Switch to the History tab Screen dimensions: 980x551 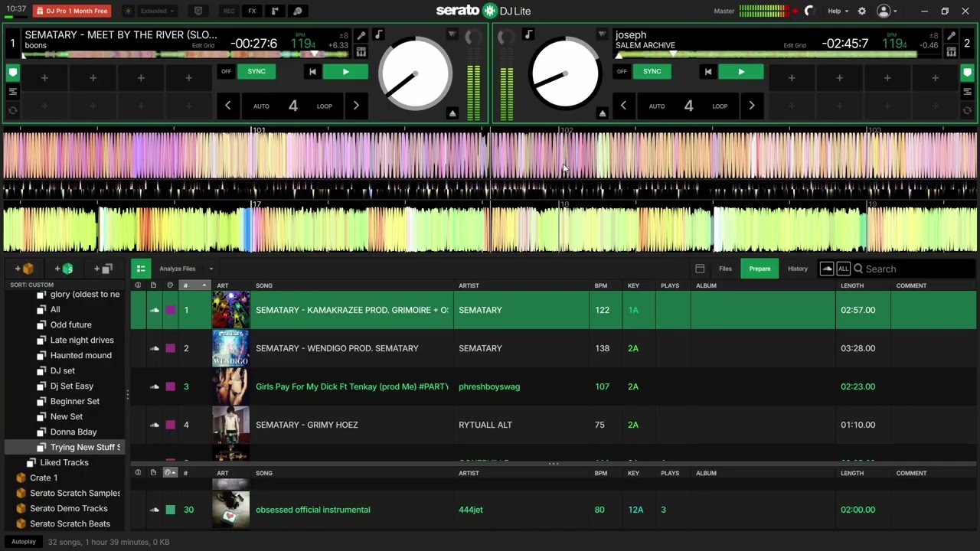pos(798,269)
